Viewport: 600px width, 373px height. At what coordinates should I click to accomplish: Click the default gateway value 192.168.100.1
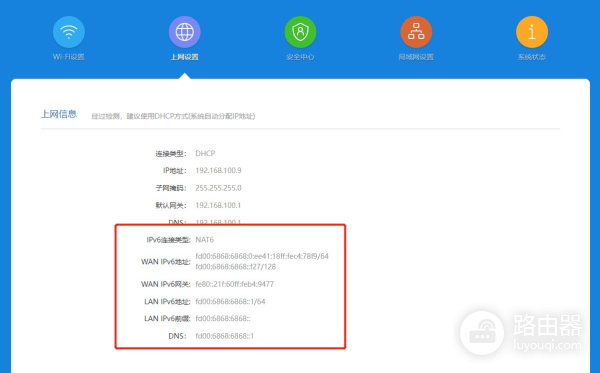pos(218,205)
